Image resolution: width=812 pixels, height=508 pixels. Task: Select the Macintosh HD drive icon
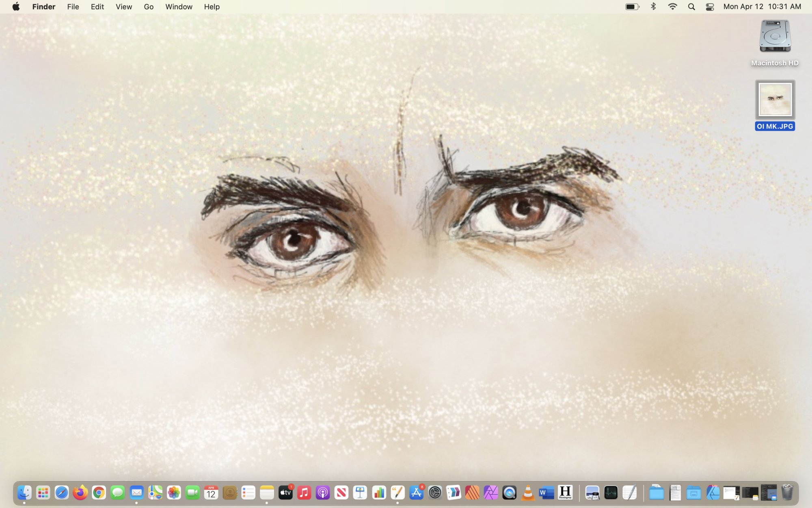775,37
